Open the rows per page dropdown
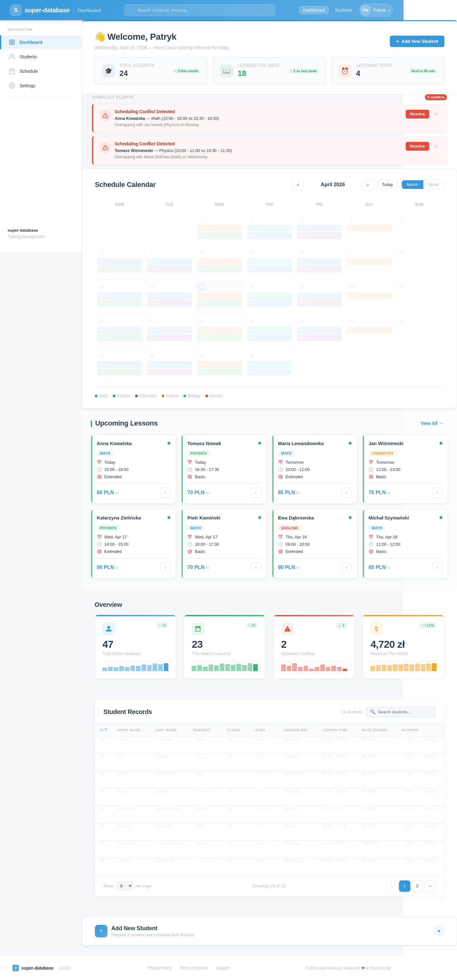The height and width of the screenshot is (980, 457). pos(124,886)
